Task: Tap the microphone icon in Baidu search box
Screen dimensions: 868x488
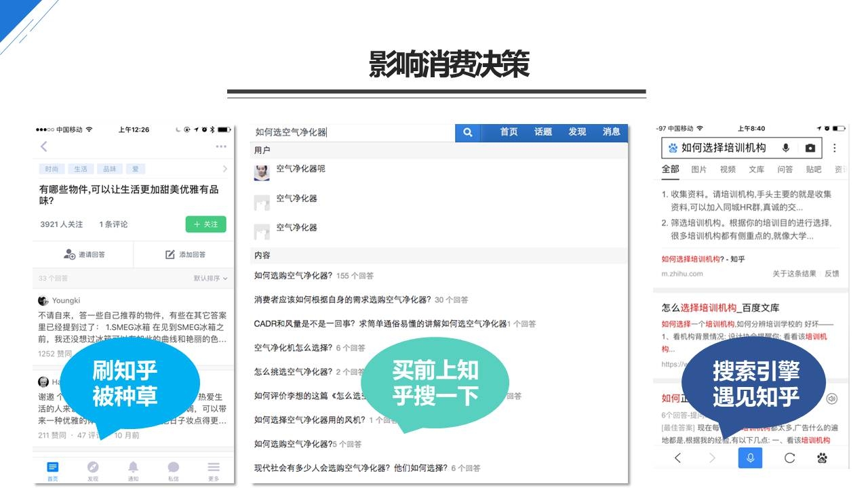Action: click(x=786, y=148)
